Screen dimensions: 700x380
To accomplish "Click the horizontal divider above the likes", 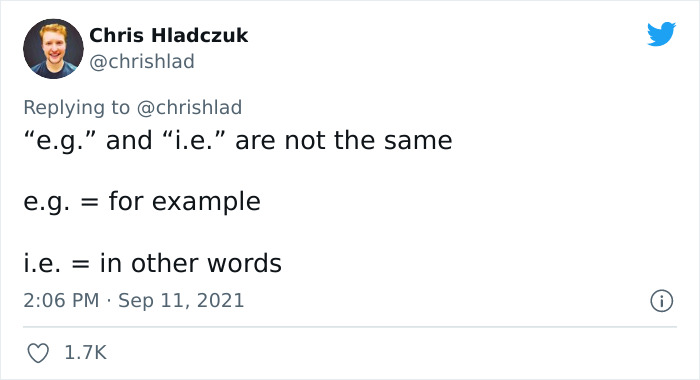I will point(350,327).
